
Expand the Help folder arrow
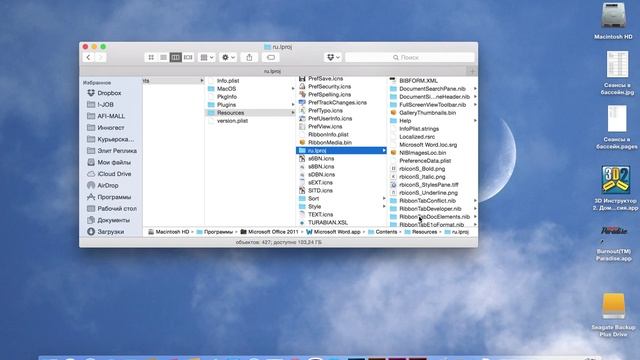(475, 121)
